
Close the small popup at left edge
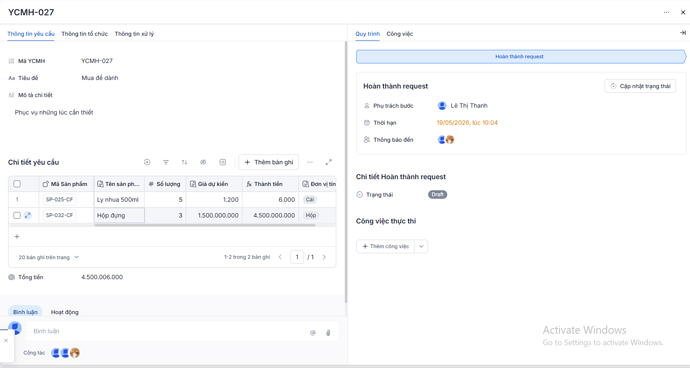click(6, 340)
